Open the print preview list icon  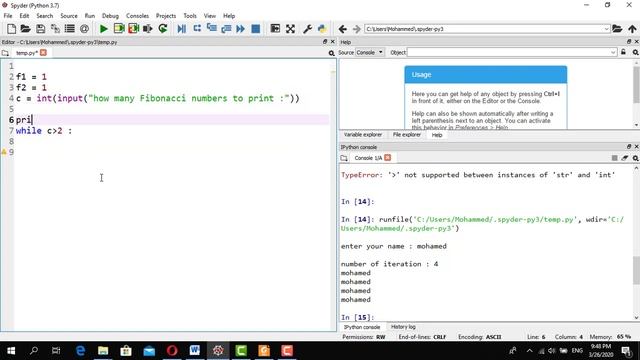click(x=69, y=29)
